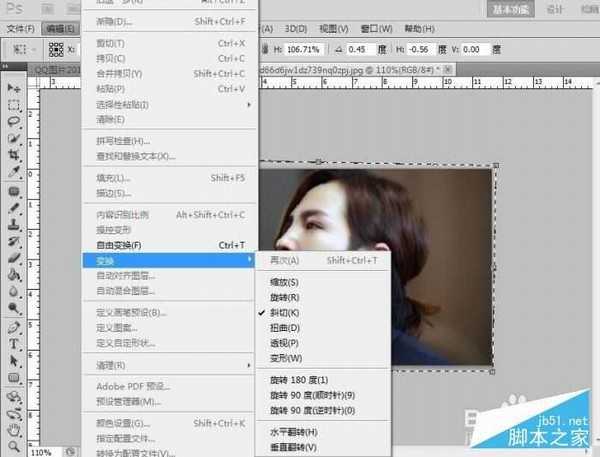
Task: Click the reference point locator grid icon
Action: point(57,49)
